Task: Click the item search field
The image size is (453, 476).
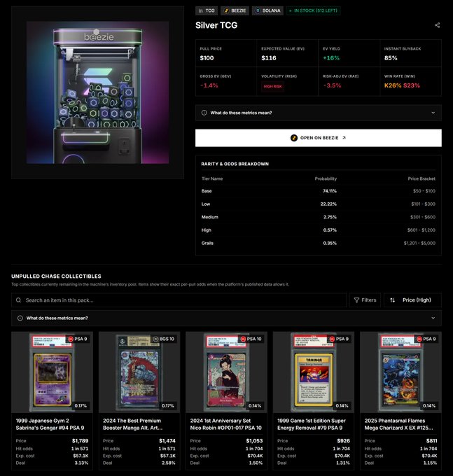Action: (x=179, y=300)
